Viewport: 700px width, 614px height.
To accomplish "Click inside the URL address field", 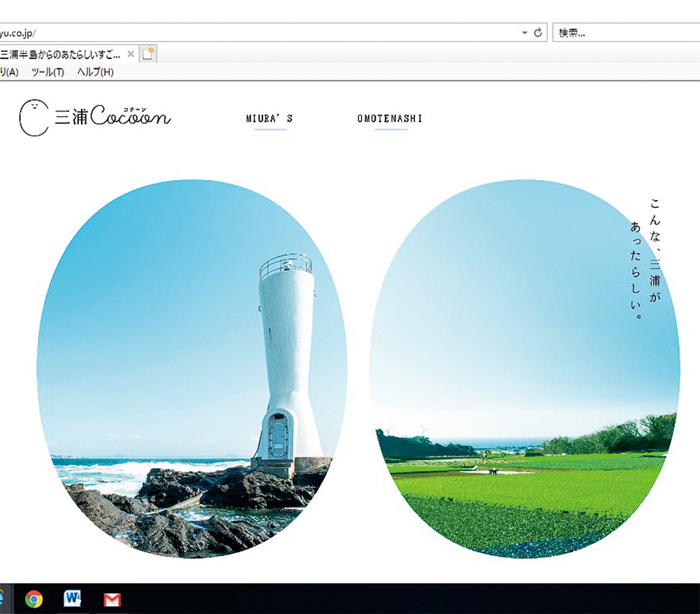I will click(262, 33).
